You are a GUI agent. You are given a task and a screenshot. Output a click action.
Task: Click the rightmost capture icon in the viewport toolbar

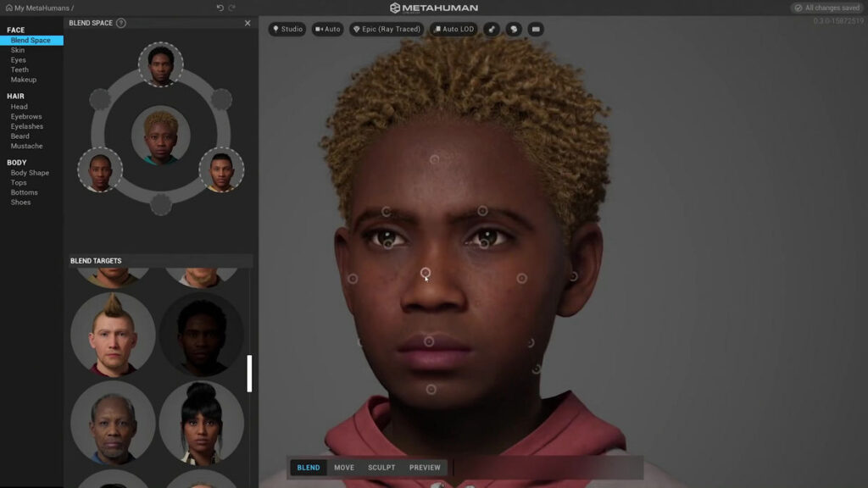click(x=535, y=28)
